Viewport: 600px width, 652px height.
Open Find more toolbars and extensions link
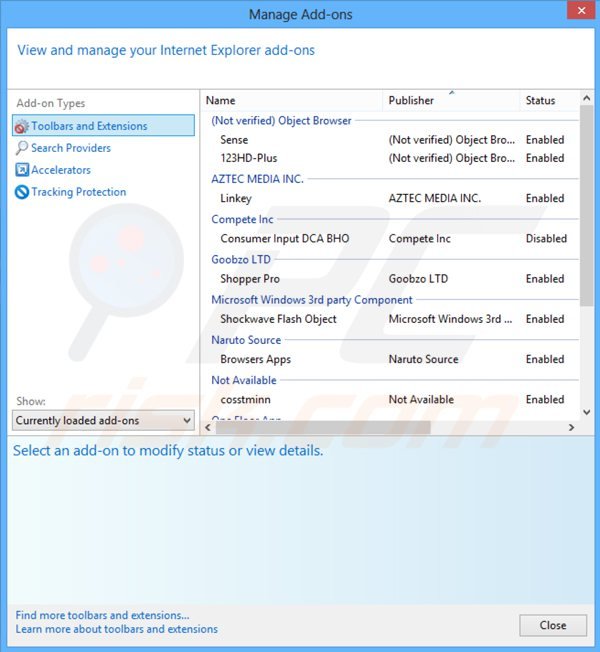pos(102,615)
